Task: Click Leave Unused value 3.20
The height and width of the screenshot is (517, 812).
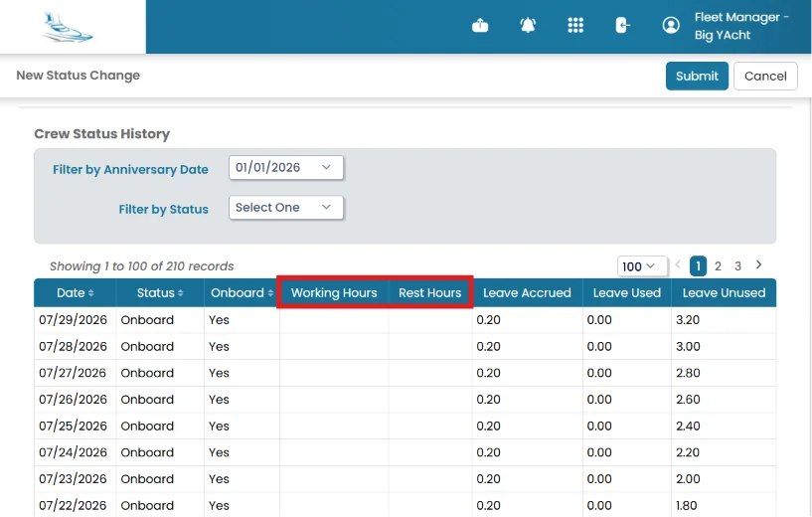Action: click(688, 320)
